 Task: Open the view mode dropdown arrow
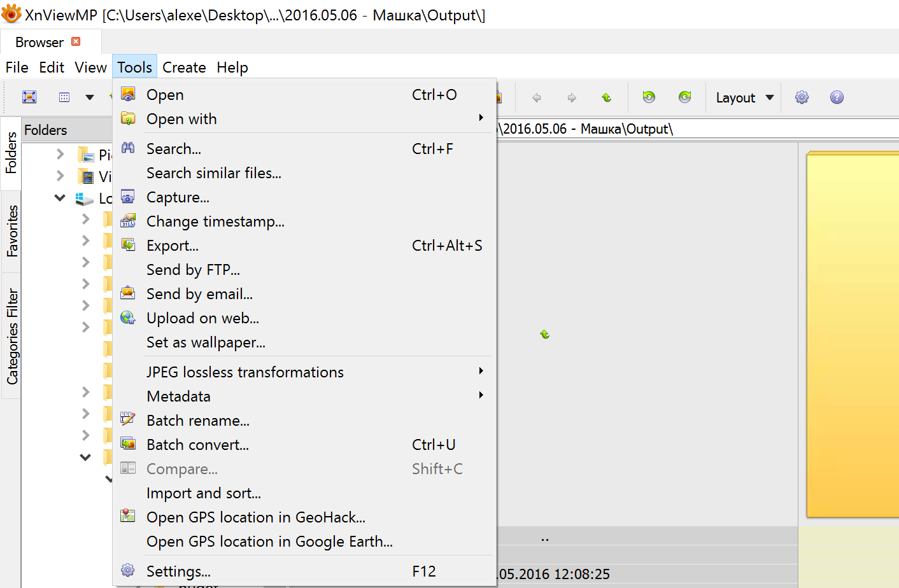(x=90, y=97)
